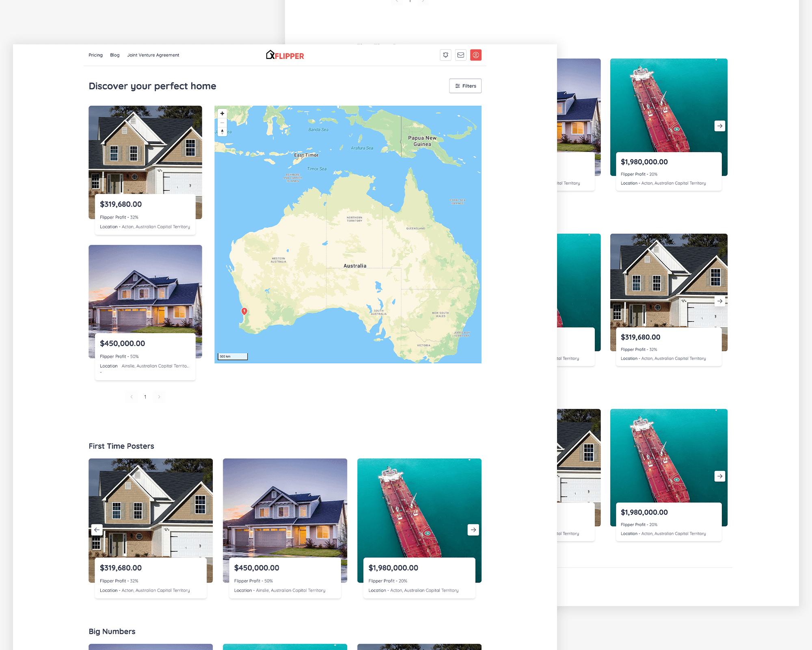Click the Big Numbers heading
The width and height of the screenshot is (812, 650).
(112, 631)
